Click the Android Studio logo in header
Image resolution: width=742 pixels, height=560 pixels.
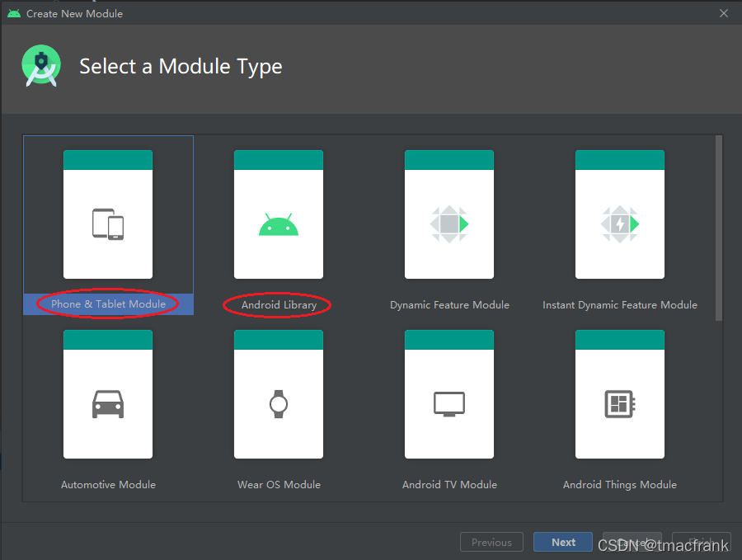(x=41, y=66)
